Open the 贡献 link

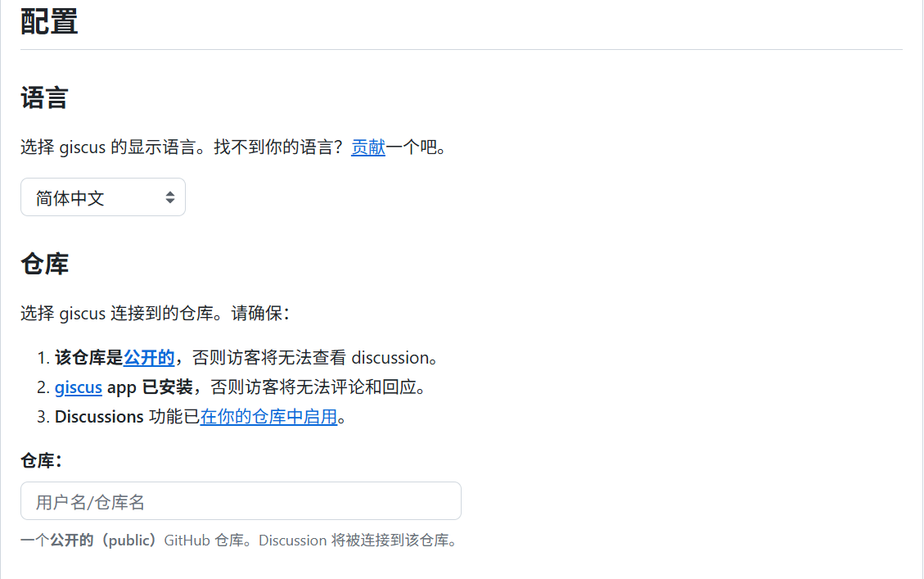[368, 147]
